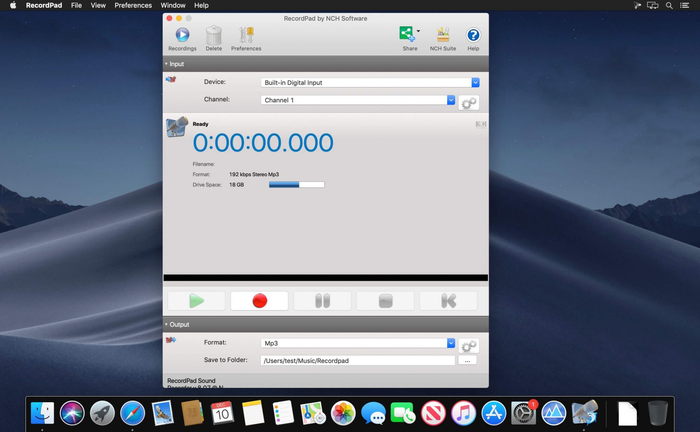The height and width of the screenshot is (432, 700).
Task: Click the display mirroring menu bar icon
Action: pos(653,5)
